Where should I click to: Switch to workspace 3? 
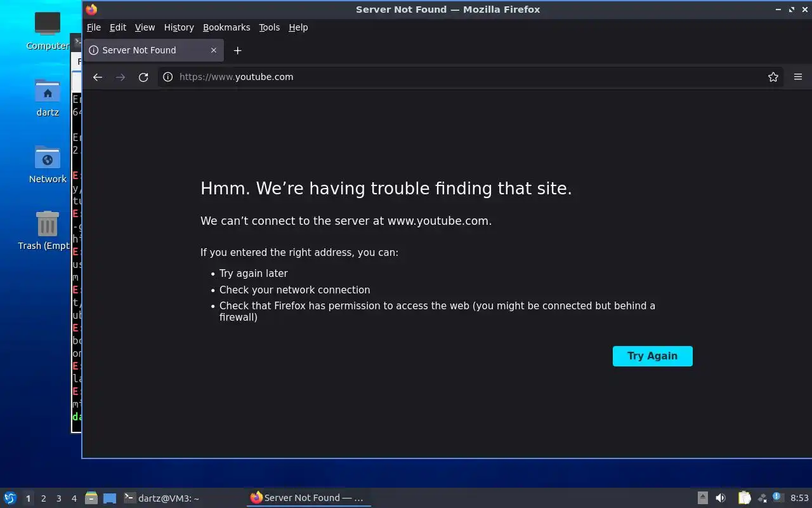coord(58,498)
